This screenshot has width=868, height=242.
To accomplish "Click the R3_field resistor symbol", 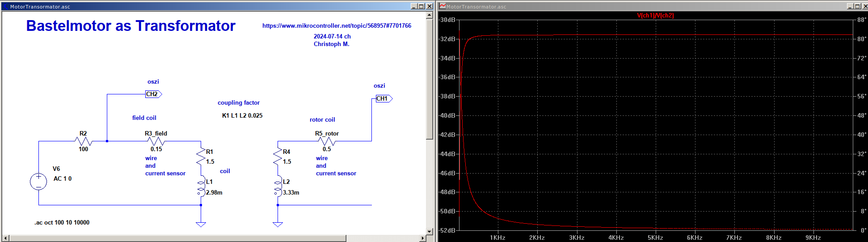I will point(156,141).
